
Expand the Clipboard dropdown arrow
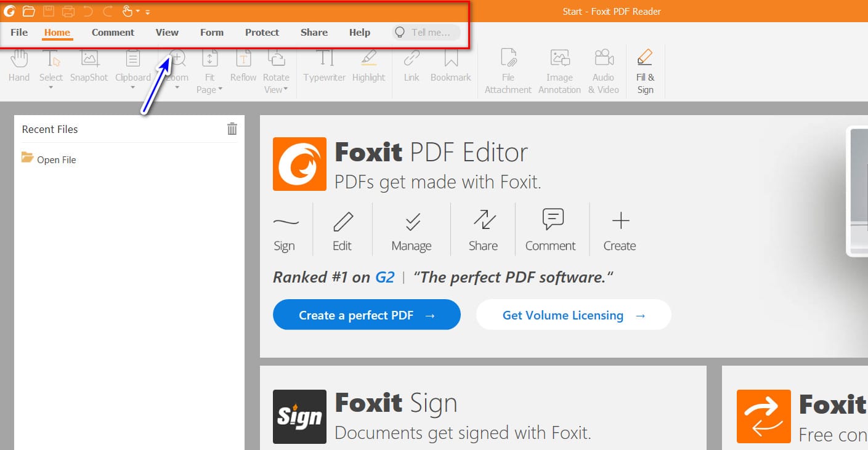point(133,88)
